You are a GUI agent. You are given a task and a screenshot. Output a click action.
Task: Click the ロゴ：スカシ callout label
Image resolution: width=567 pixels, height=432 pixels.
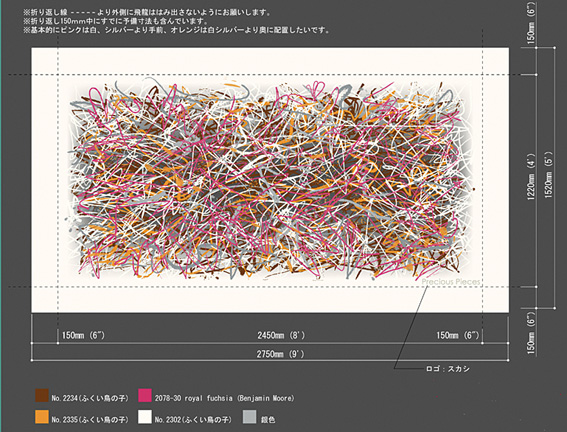[448, 369]
